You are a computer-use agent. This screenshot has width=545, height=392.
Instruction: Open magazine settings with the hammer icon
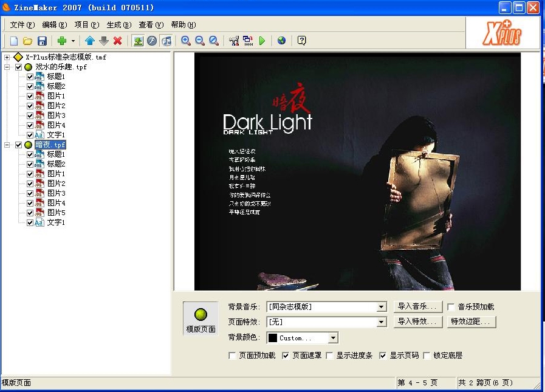tap(234, 41)
